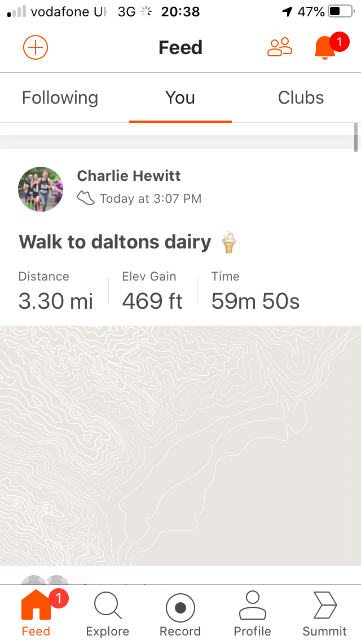This screenshot has width=361, height=640.
Task: Switch to the Following tab
Action: pos(60,98)
